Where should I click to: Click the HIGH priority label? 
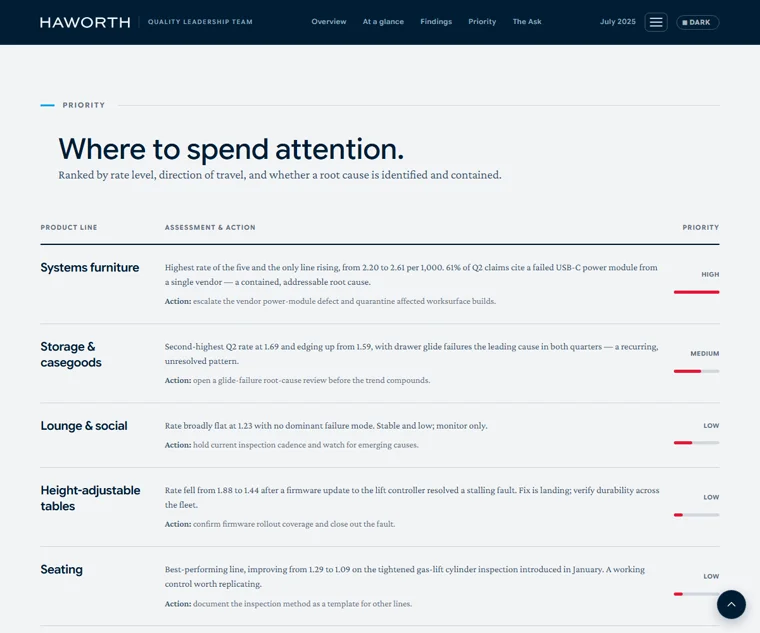point(710,274)
